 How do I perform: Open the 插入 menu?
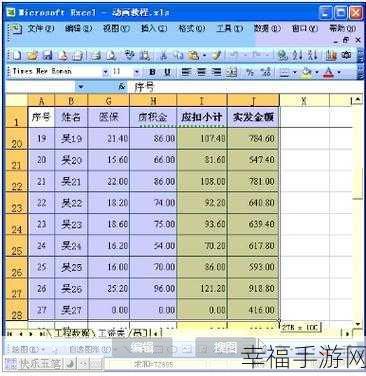[154, 29]
